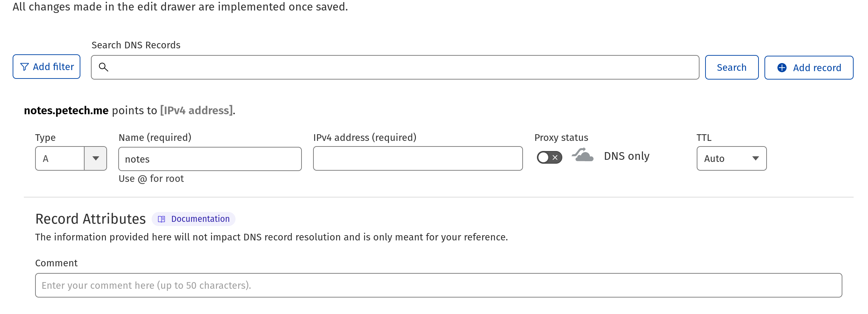This screenshot has height=314, width=868.
Task: Click the IPv4 address (required) label
Action: (365, 138)
